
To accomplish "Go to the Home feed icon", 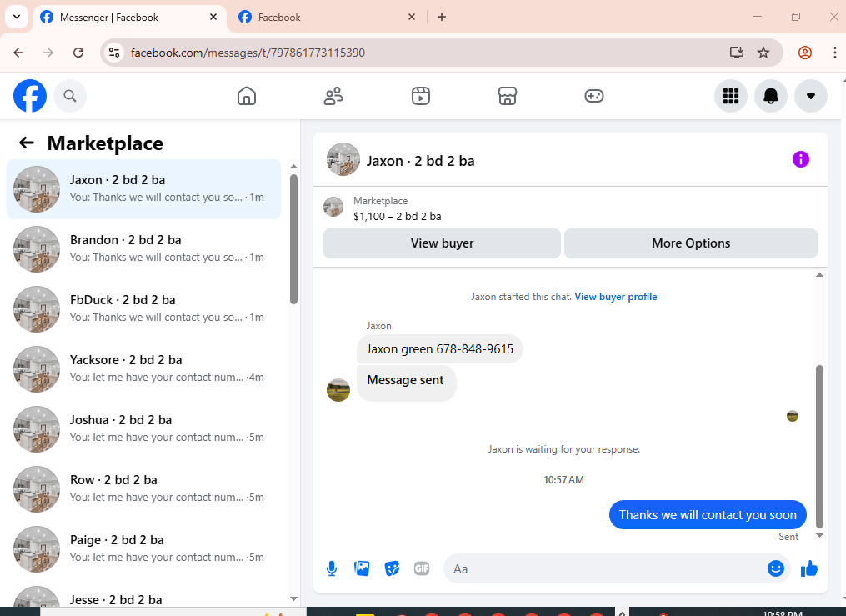I will [x=247, y=96].
